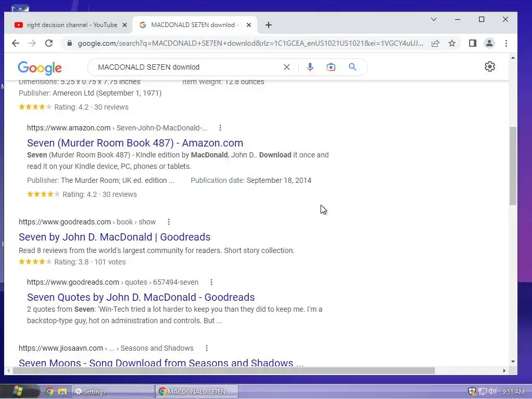Image resolution: width=532 pixels, height=399 pixels.
Task: Open Seven (Murder Room Book 487) Amazon link
Action: coord(135,143)
